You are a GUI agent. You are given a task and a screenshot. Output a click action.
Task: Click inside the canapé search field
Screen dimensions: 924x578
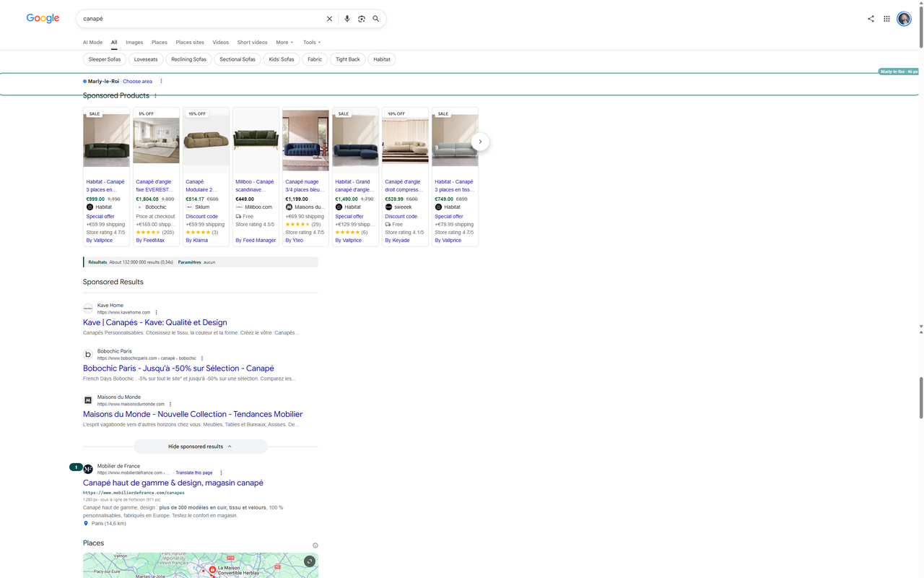201,19
